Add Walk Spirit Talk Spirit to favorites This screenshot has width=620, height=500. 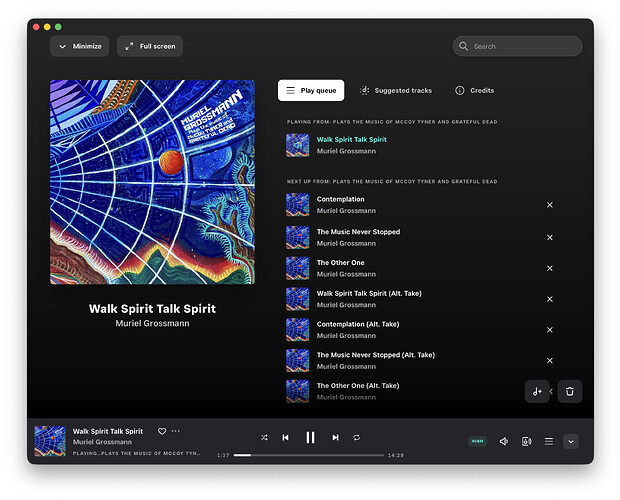click(x=162, y=431)
